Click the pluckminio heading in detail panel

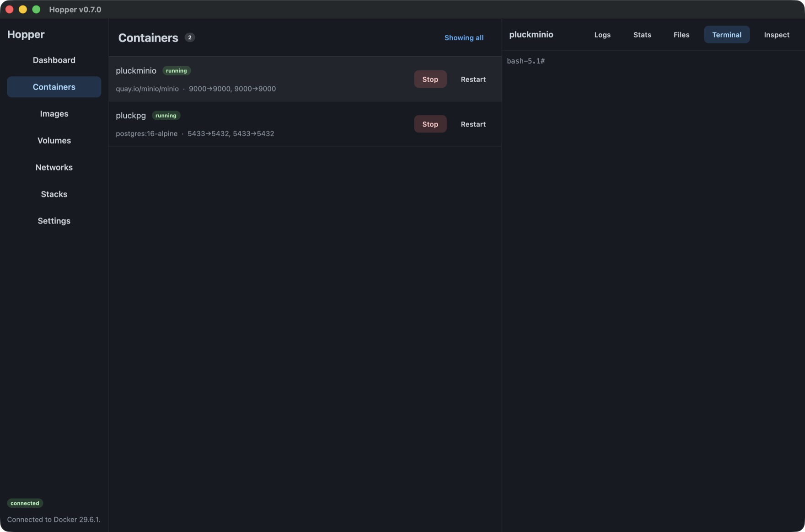click(531, 34)
